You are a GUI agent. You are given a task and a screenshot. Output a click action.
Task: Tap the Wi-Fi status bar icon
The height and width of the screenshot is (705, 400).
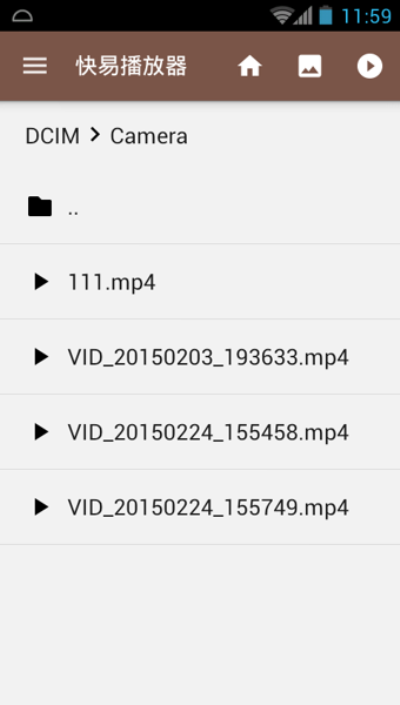(x=281, y=16)
